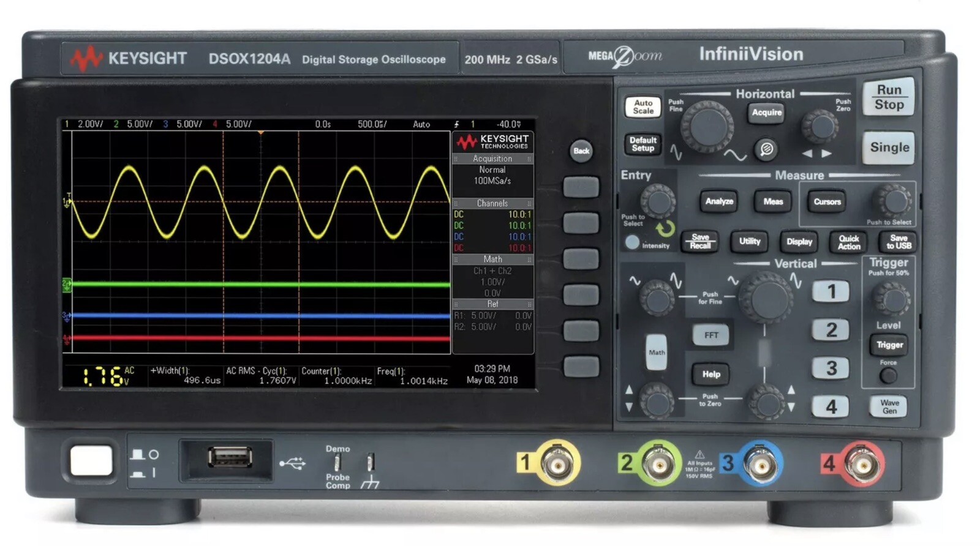Click the orange trigger time marker above waveform

261,132
